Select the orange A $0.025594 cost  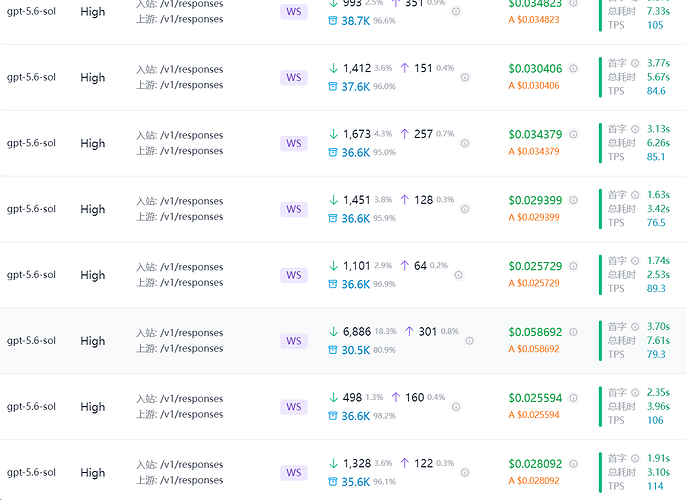(534, 415)
